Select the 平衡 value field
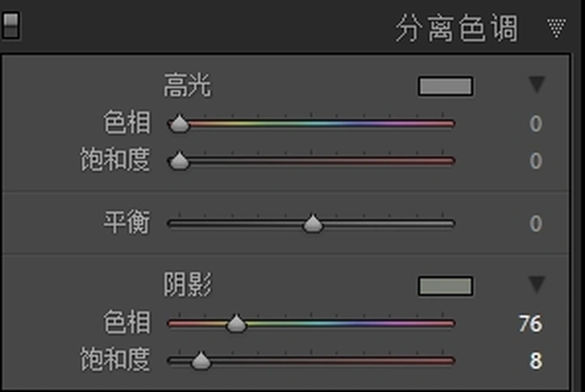This screenshot has height=392, width=585. (535, 223)
